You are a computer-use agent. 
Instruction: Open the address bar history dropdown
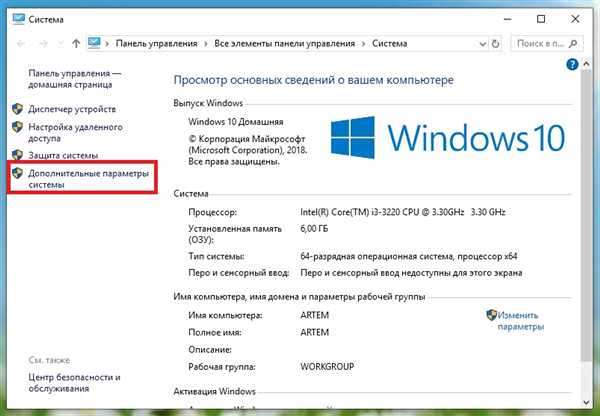(483, 44)
